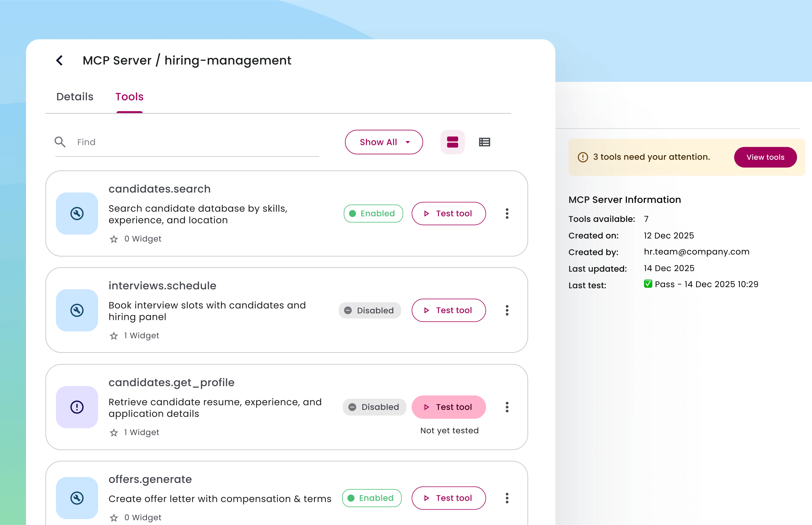Open more options menu for candidates.search
The width and height of the screenshot is (812, 525).
[507, 214]
